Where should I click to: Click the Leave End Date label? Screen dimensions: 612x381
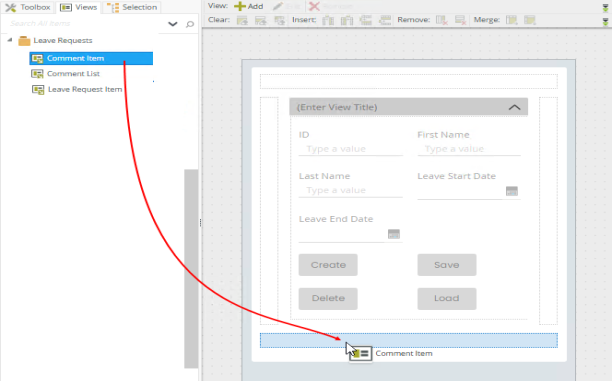pos(336,219)
